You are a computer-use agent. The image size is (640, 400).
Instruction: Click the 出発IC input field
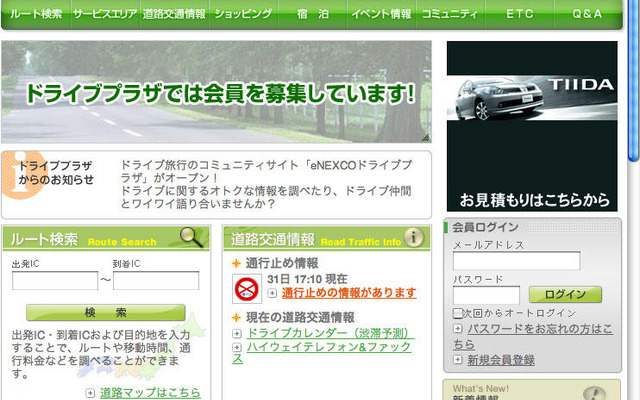tap(55, 281)
